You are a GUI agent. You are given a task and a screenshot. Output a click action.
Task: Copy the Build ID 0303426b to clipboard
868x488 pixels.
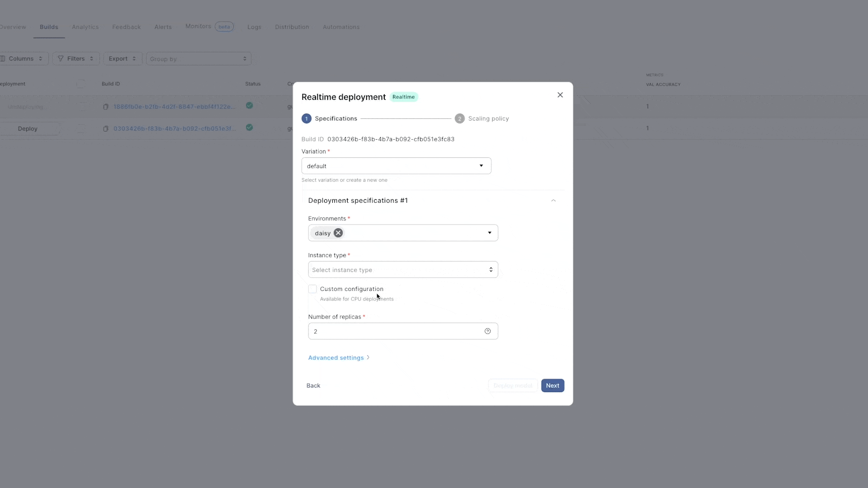[106, 128]
